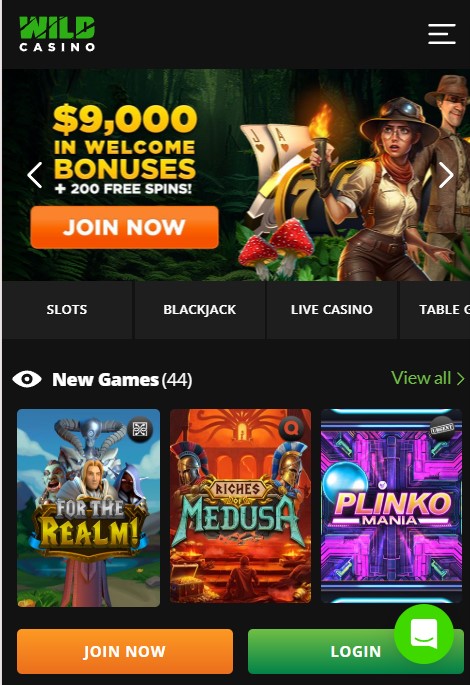
Task: Open the live chat bubble icon
Action: pos(424,634)
